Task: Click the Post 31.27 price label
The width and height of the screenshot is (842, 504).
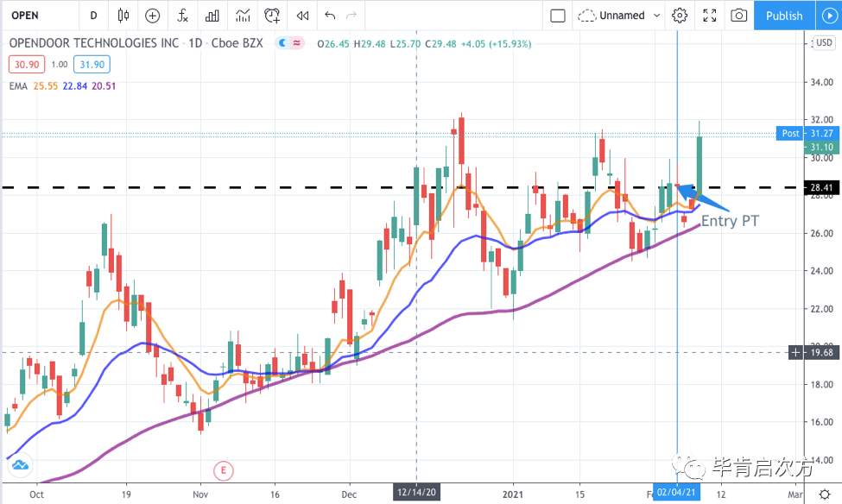Action: pos(807,133)
